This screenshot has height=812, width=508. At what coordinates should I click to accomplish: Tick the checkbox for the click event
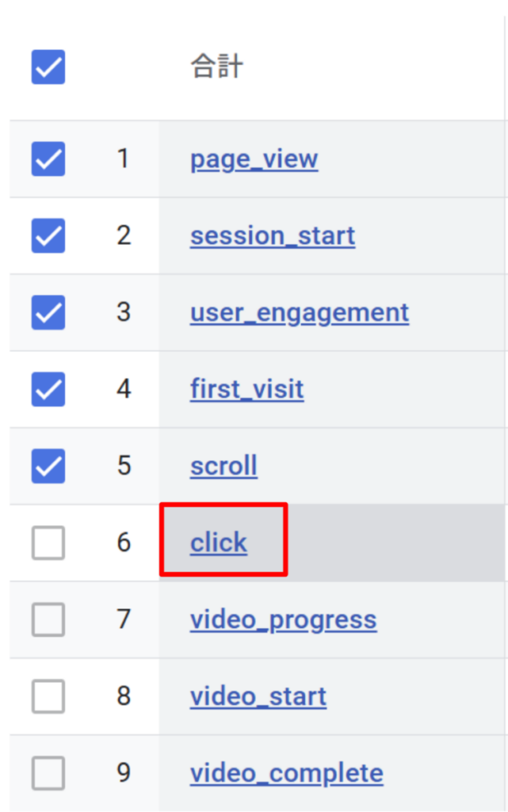tap(48, 543)
